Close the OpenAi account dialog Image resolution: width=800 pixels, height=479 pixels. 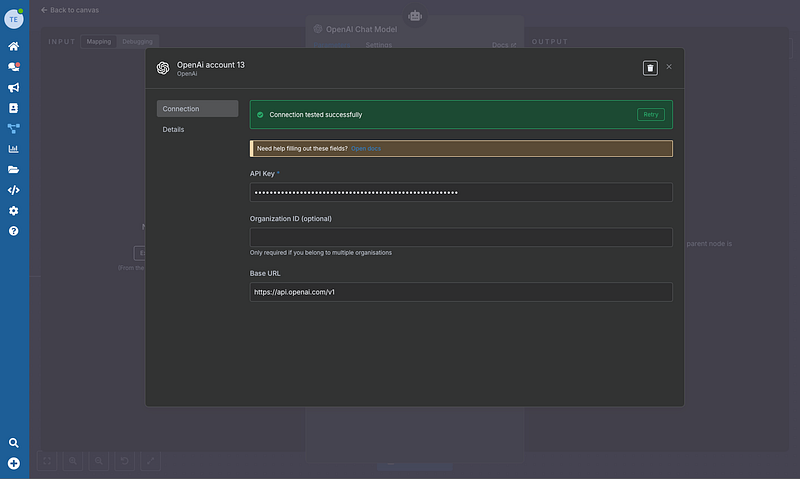[x=669, y=67]
